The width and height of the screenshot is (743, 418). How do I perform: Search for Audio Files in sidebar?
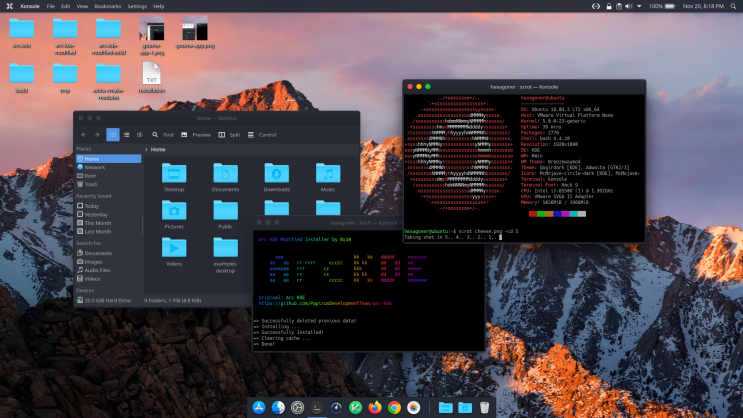tap(109, 270)
